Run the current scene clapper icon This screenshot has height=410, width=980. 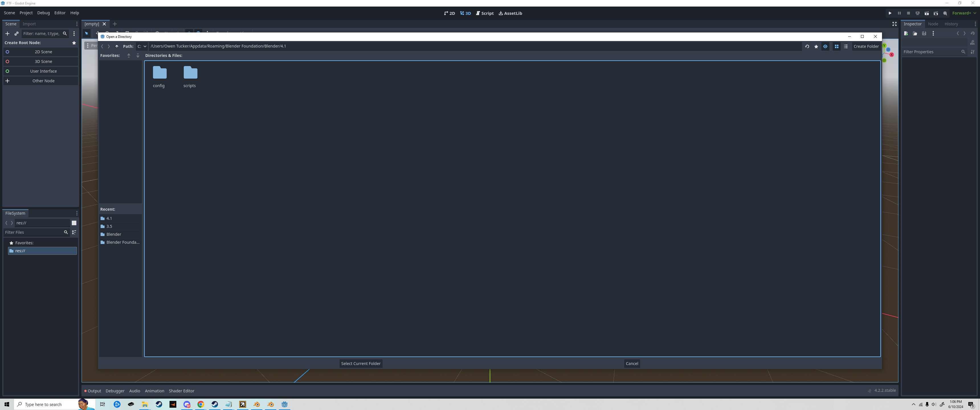pos(927,13)
